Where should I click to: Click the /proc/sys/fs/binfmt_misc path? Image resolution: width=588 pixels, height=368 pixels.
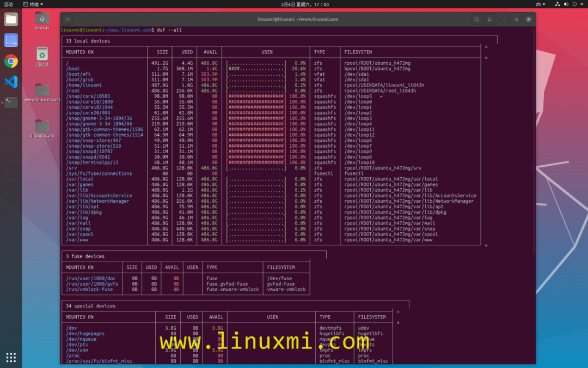click(99, 361)
